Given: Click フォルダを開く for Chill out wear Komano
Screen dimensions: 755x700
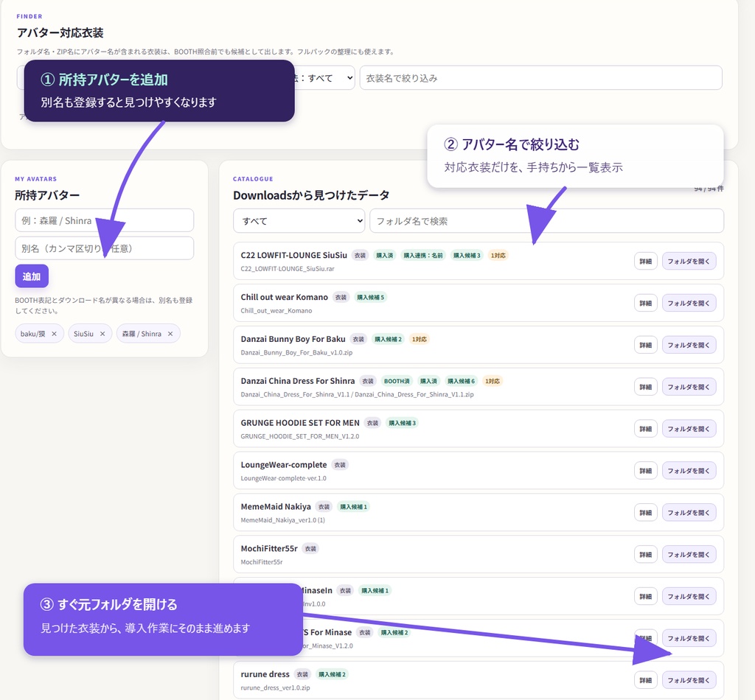Looking at the screenshot, I should coord(689,303).
